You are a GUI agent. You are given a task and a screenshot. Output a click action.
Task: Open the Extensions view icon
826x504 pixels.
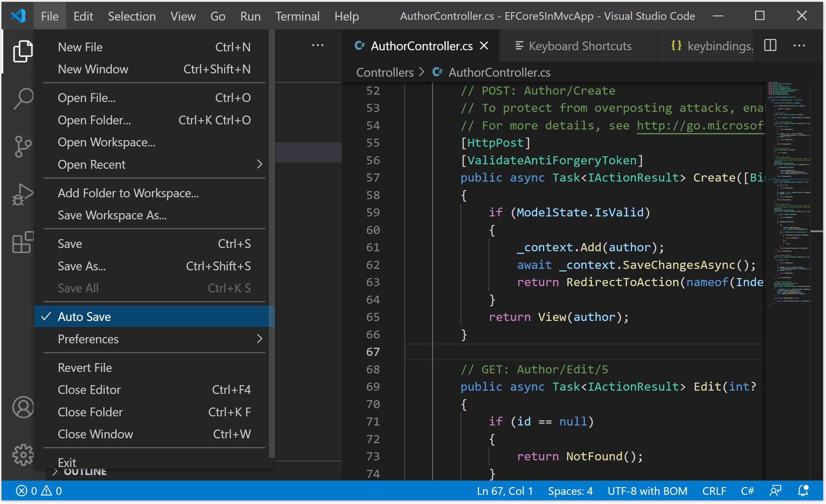(23, 242)
